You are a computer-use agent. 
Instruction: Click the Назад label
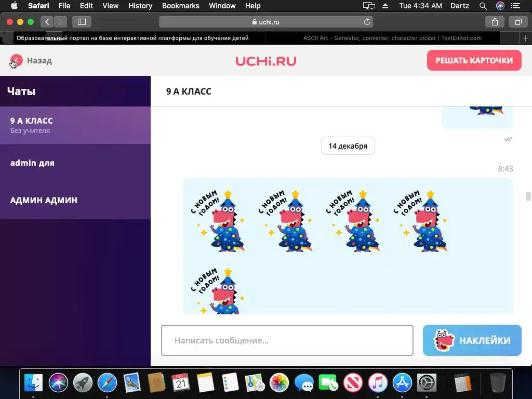(x=39, y=61)
